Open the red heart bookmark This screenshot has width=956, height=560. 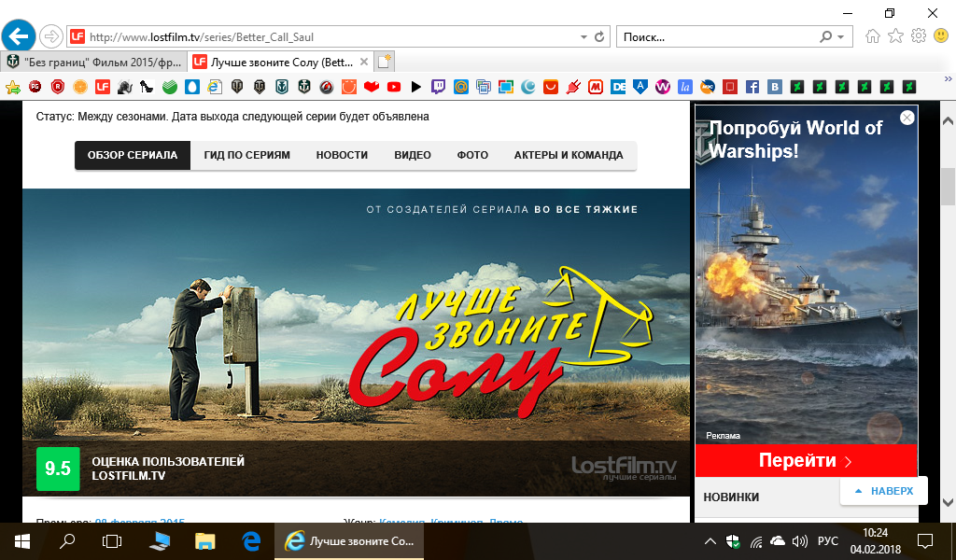pos(372,87)
